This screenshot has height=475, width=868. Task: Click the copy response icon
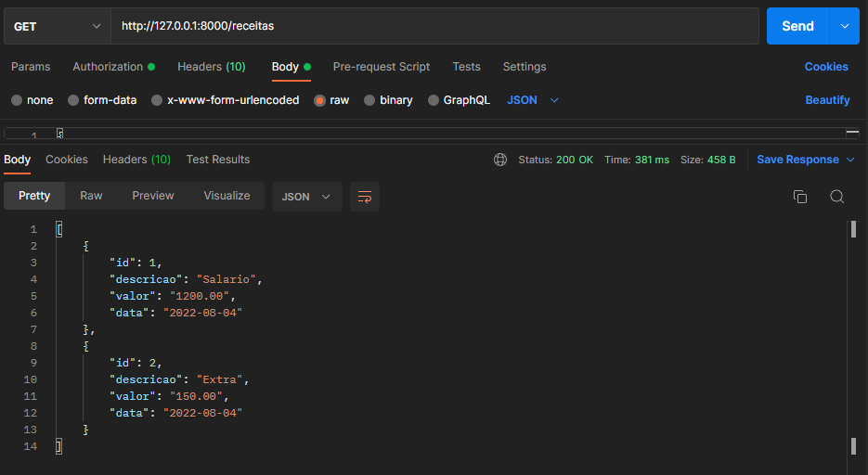tap(800, 197)
